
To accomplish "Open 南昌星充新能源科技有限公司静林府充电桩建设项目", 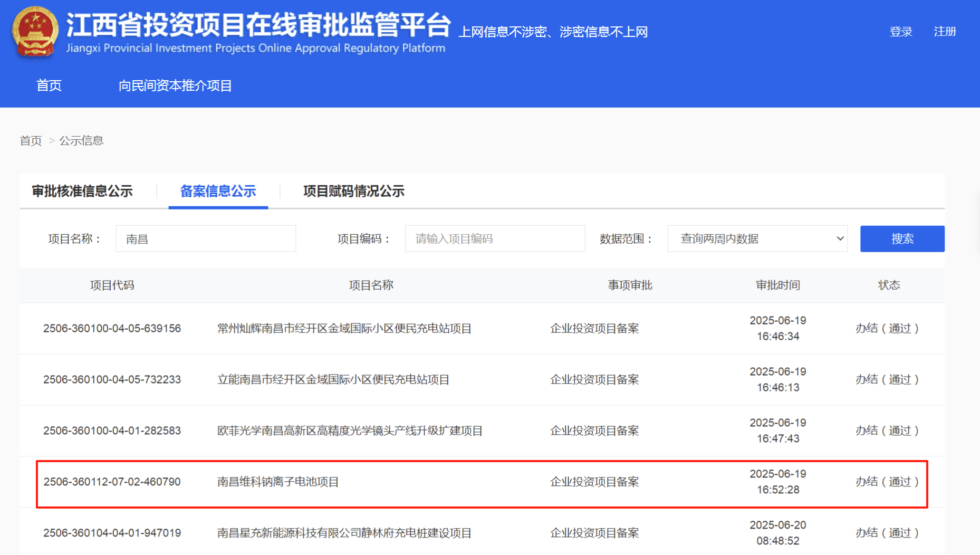I will coord(344,533).
